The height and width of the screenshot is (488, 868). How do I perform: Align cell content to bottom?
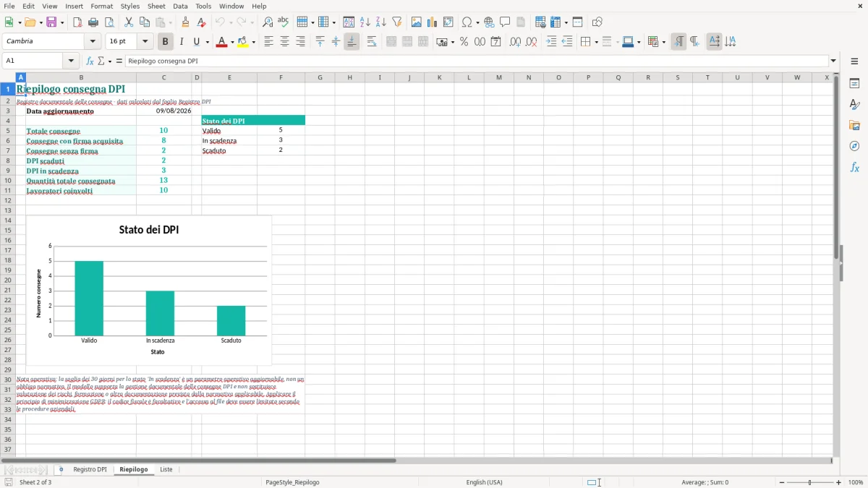(x=352, y=42)
